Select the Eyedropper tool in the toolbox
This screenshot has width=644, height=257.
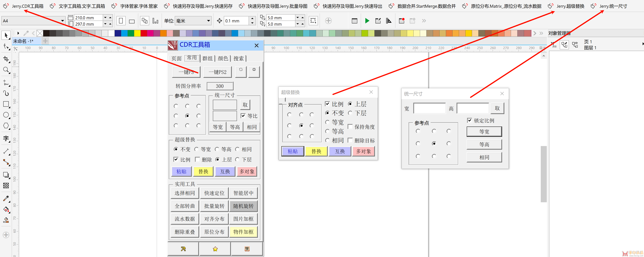coord(6,199)
